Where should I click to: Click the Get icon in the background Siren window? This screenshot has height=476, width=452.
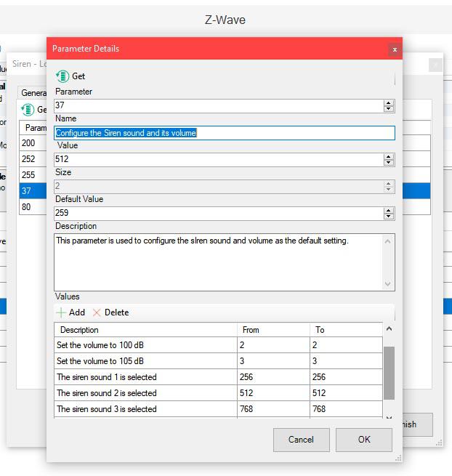pos(28,110)
